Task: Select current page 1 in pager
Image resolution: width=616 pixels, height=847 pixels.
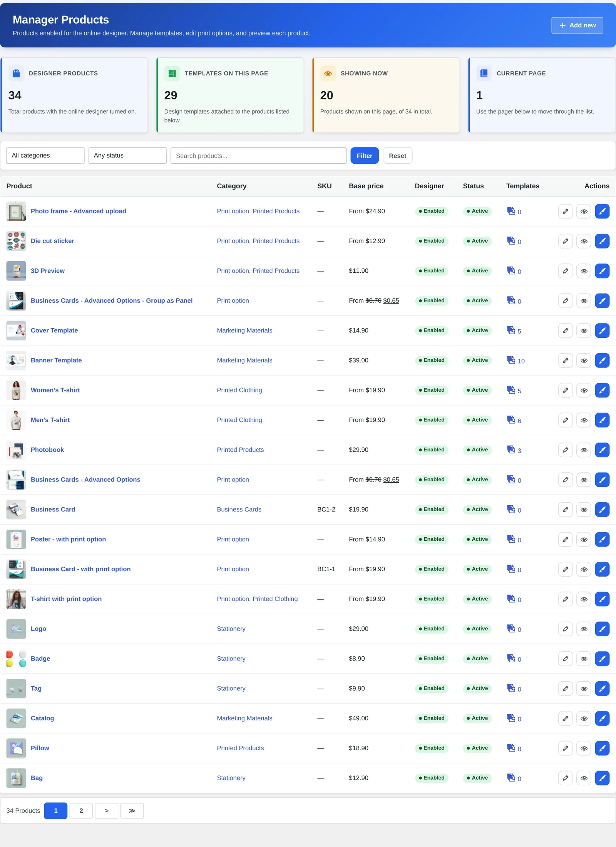Action: [56, 810]
